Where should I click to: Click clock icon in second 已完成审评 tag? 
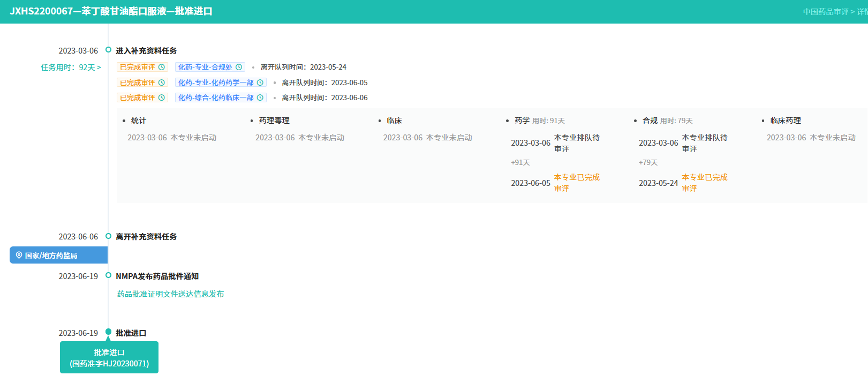[x=161, y=82]
